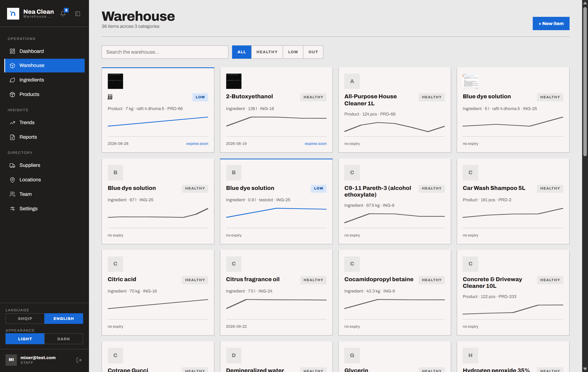Open Suppliers in the Directory
This screenshot has width=588, height=372.
tap(44, 165)
